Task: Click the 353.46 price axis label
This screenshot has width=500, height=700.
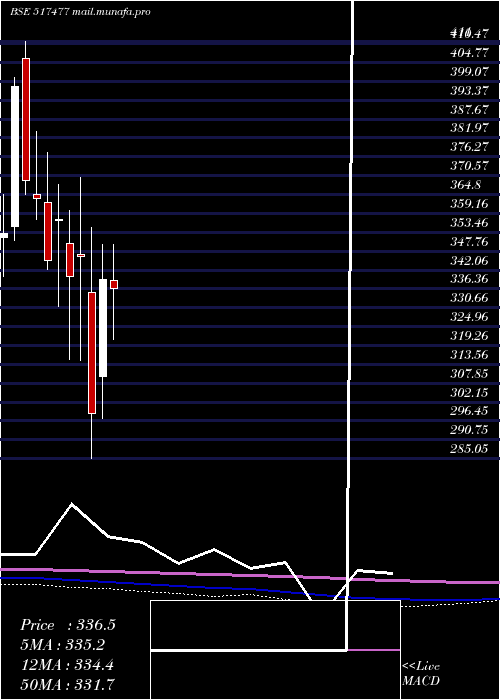Action: click(469, 223)
